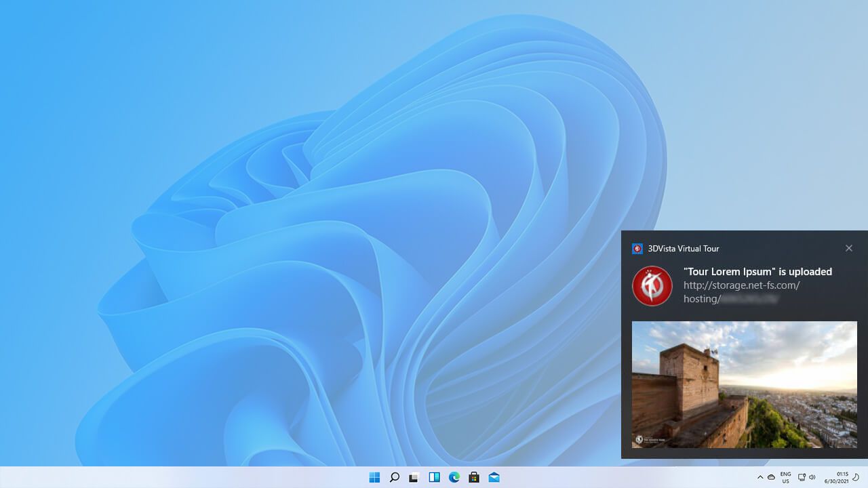This screenshot has height=488, width=868.
Task: Open the tour preview image thumbnail
Action: pos(745,384)
